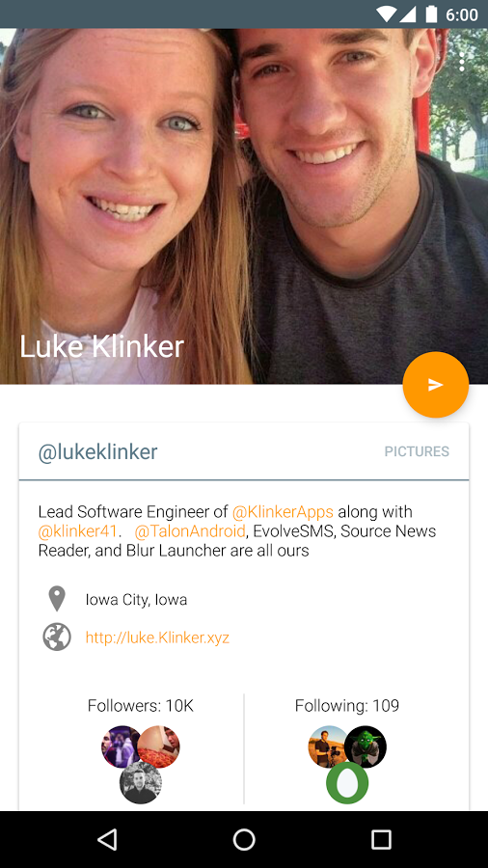The image size is (488, 868).
Task: Tap the grayscale man avatar under Followers
Action: click(x=141, y=783)
